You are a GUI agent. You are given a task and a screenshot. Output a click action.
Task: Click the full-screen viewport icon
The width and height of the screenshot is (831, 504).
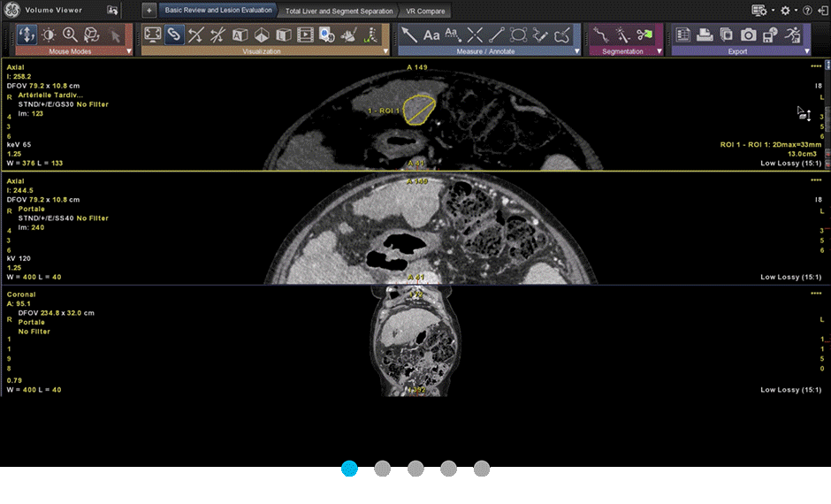(x=153, y=35)
